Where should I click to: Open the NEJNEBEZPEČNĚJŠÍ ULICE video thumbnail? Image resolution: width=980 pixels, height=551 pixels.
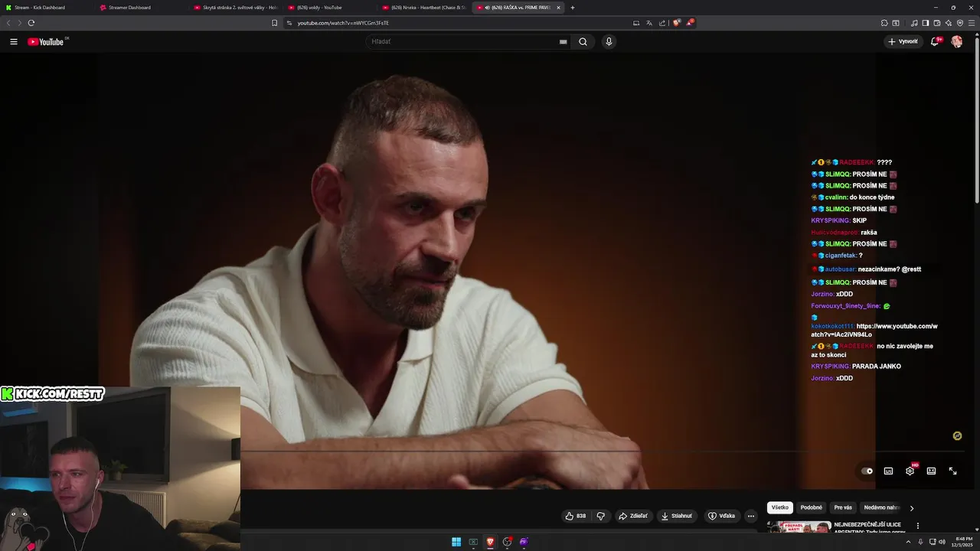pyautogui.click(x=799, y=527)
